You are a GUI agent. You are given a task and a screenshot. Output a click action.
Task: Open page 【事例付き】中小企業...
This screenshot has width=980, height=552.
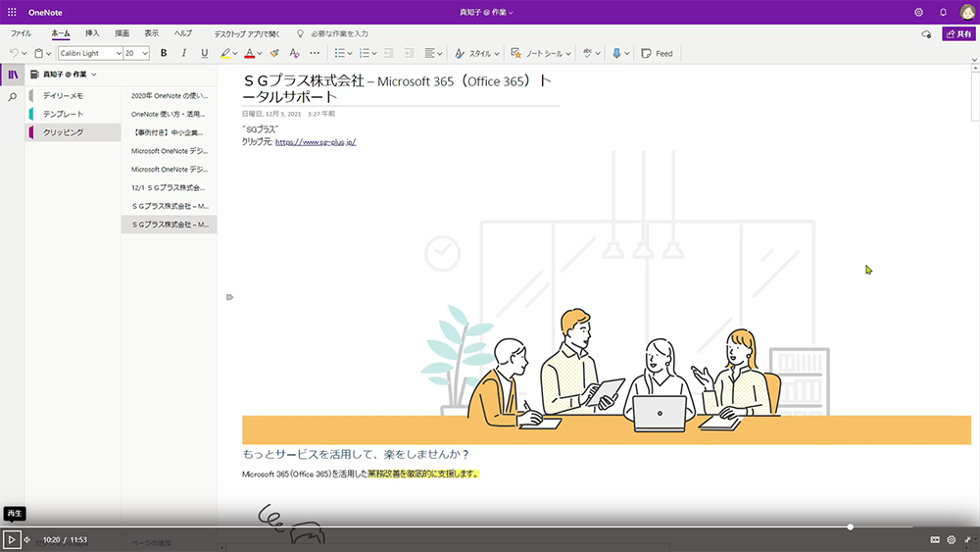pos(169,132)
